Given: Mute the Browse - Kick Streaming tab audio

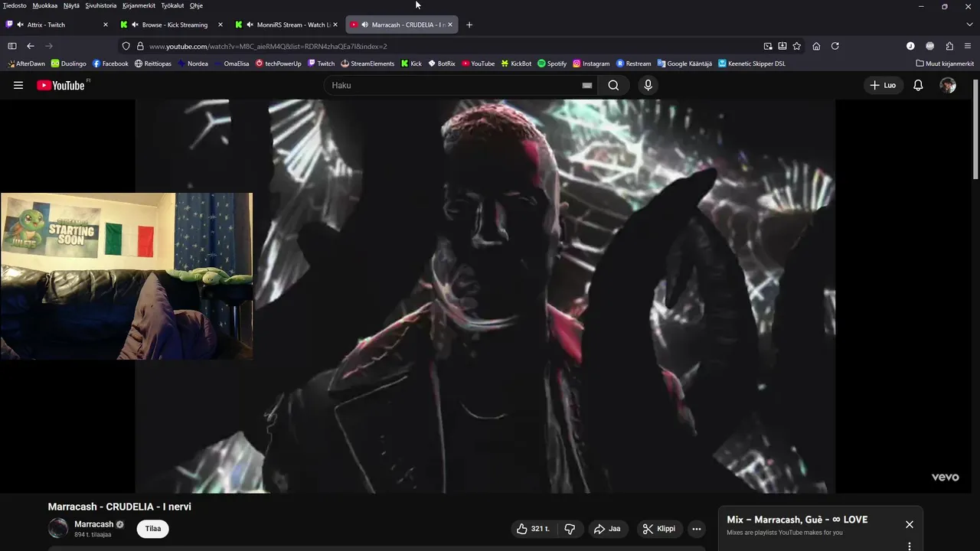Looking at the screenshot, I should (x=135, y=24).
